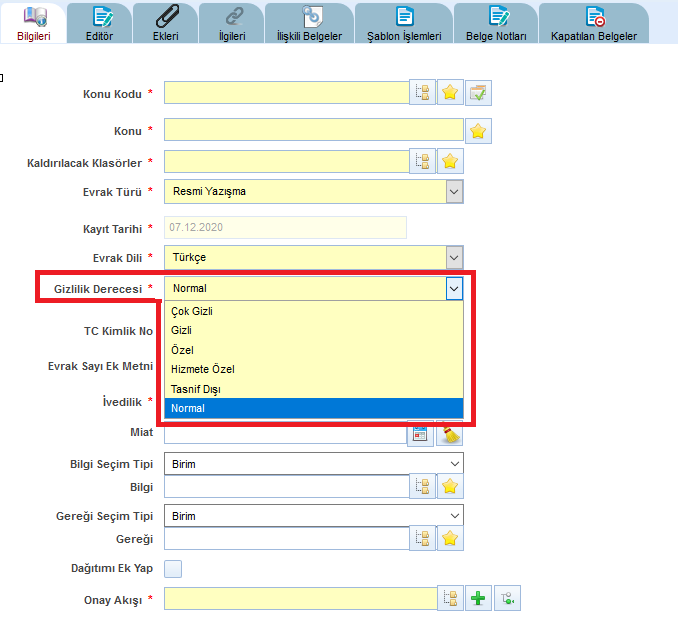Click the star favorites icon beside Konu Kodu
Viewport: 678px width, 636px height.
451,93
